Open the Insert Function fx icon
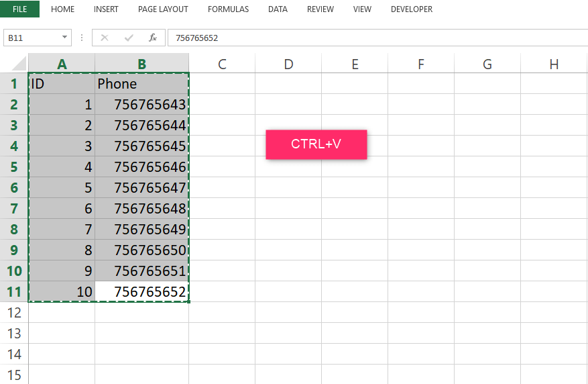The image size is (588, 384). 153,38
